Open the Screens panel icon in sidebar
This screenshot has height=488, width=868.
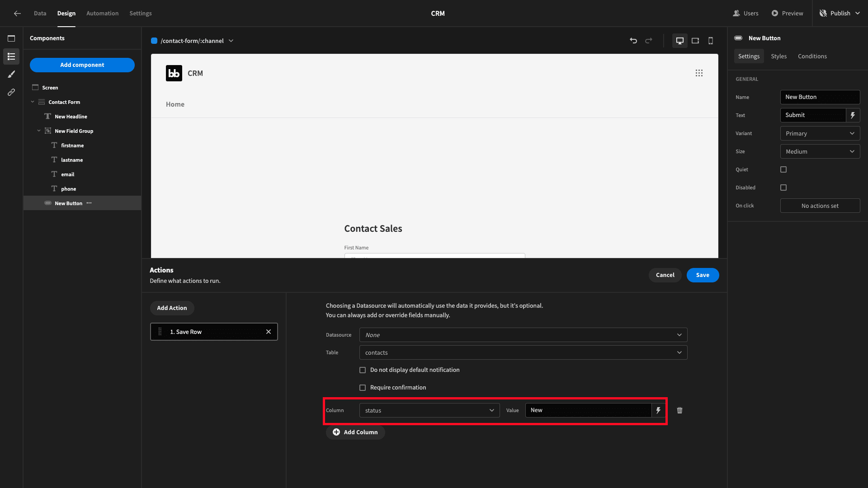11,38
